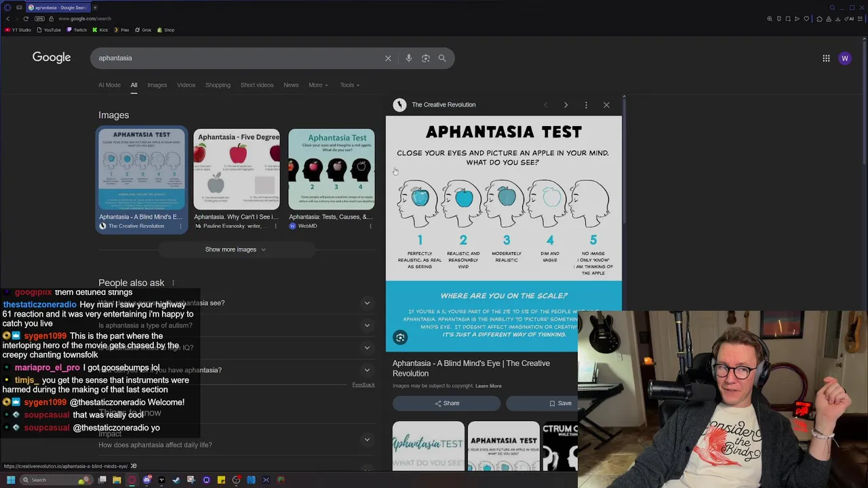Open the YT Studio bookmark

18,30
